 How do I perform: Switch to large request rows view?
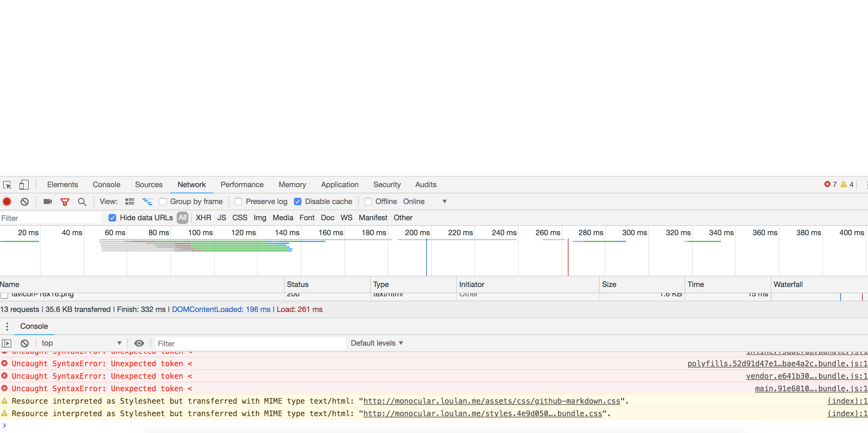(x=129, y=201)
